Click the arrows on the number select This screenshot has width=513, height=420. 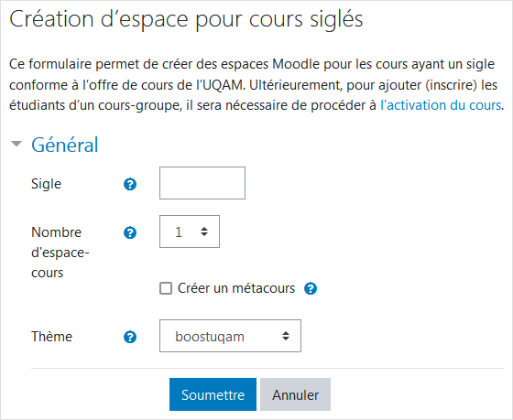point(204,232)
